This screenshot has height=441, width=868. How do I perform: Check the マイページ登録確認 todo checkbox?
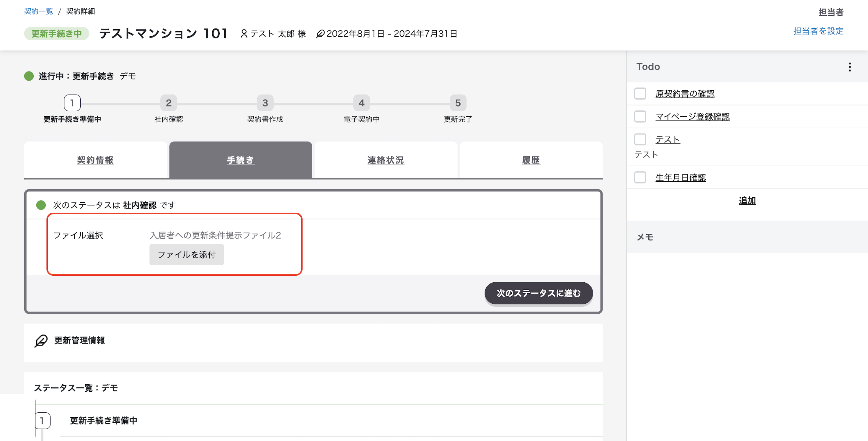click(x=640, y=117)
